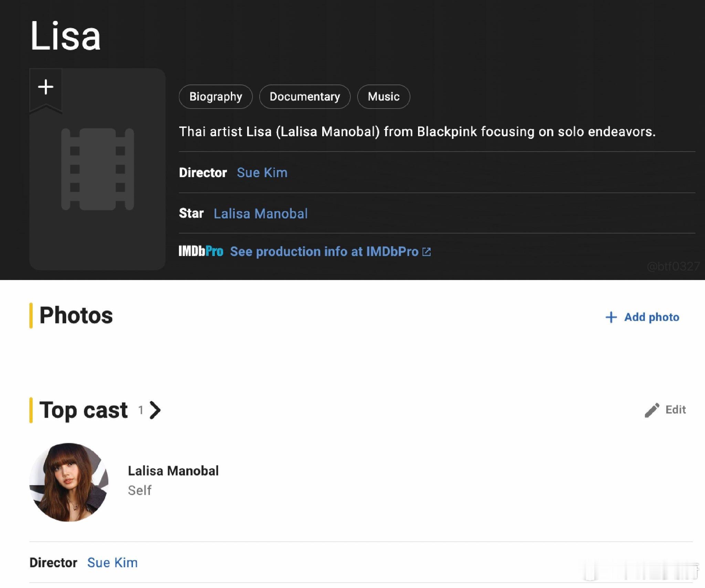Open Lalisa Manobal cast photo
Image resolution: width=705 pixels, height=588 pixels.
point(69,482)
